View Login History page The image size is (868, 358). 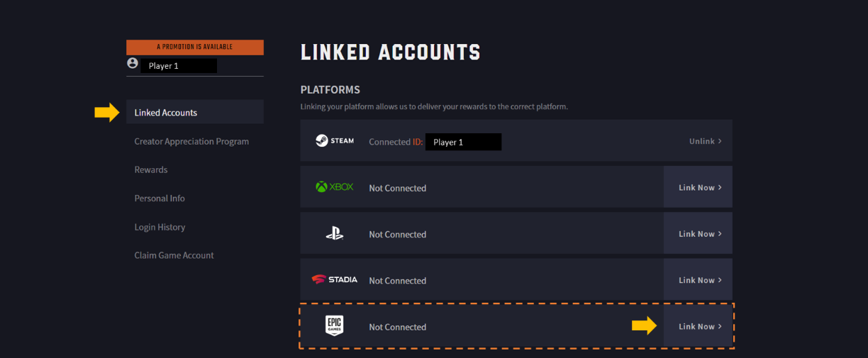point(160,227)
